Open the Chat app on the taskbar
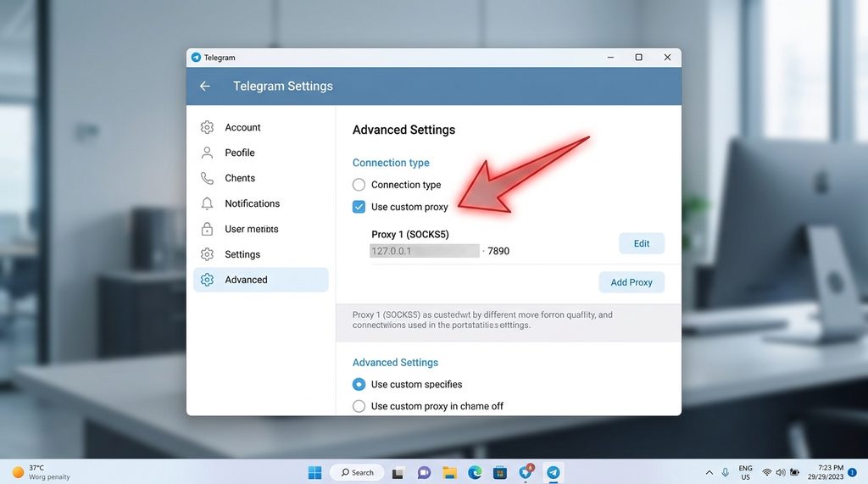Screen dimensions: 868x484 [424, 473]
